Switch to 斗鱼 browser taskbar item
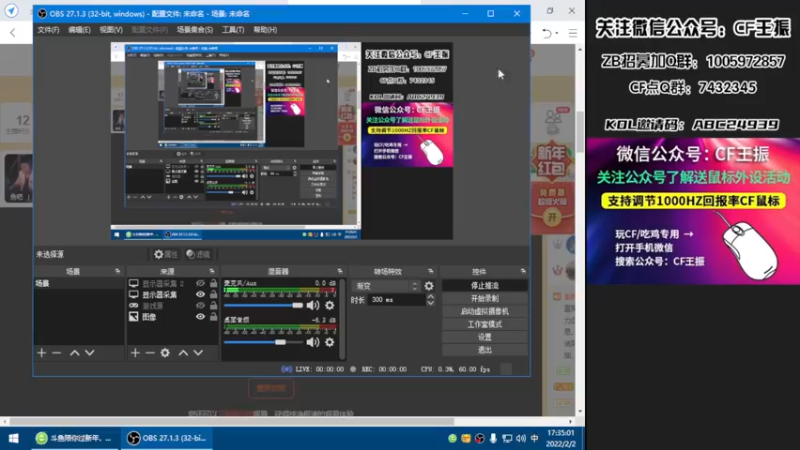 click(x=74, y=438)
